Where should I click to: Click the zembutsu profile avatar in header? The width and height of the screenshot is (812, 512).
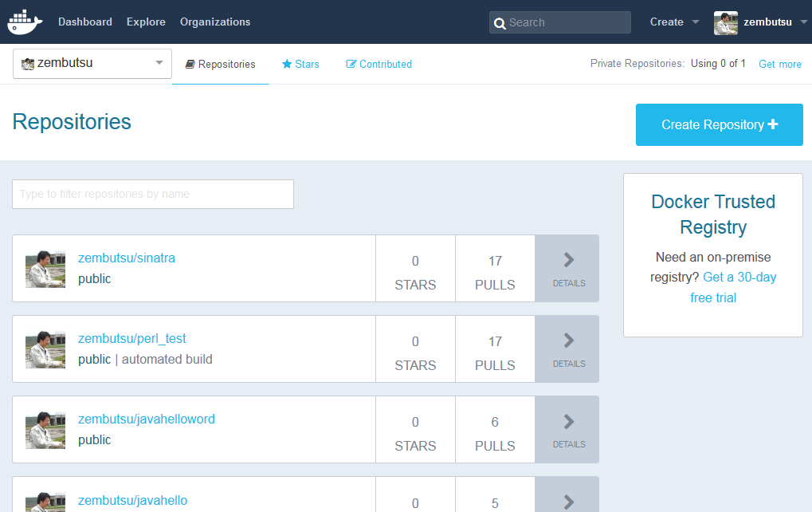[x=725, y=23]
